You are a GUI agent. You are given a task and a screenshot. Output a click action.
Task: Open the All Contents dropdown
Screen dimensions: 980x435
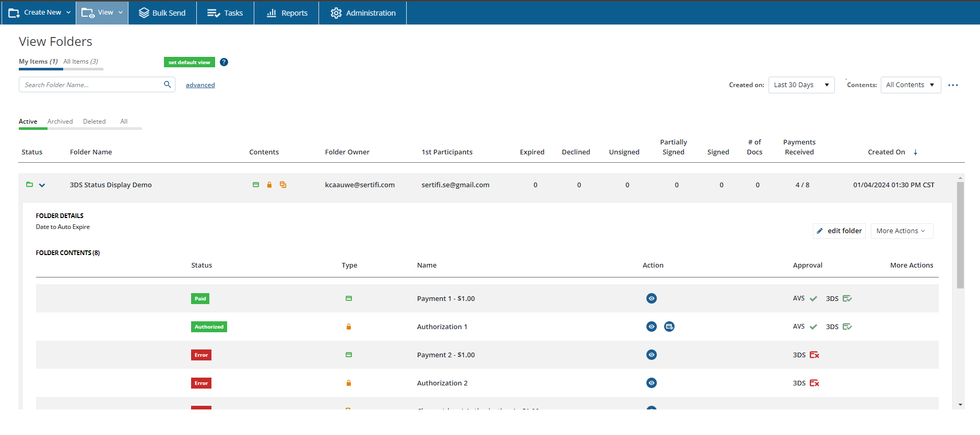tap(911, 85)
